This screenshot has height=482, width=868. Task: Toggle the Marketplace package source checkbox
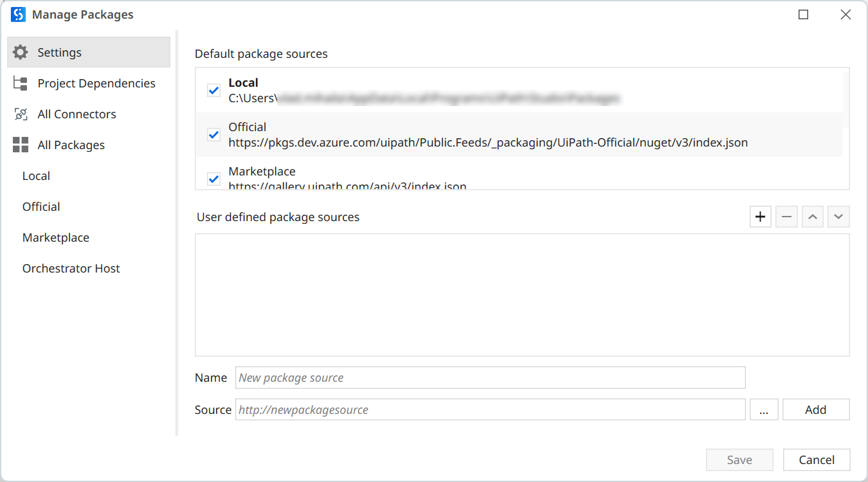(x=213, y=179)
